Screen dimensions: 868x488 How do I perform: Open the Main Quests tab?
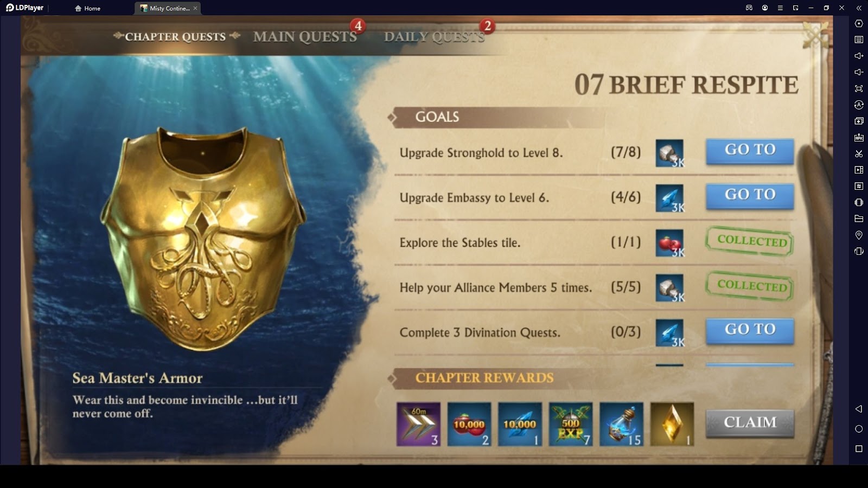[305, 36]
